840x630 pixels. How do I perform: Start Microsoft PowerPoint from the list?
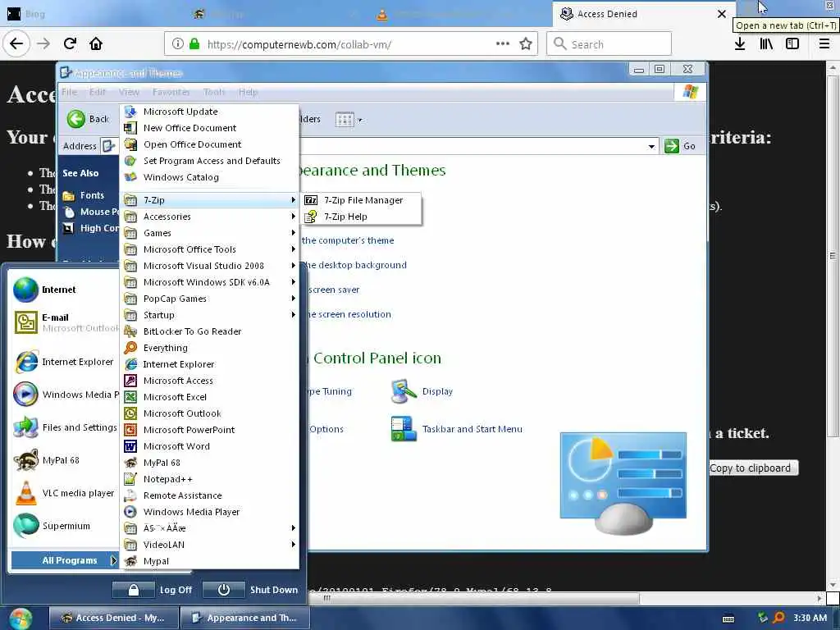point(209,430)
